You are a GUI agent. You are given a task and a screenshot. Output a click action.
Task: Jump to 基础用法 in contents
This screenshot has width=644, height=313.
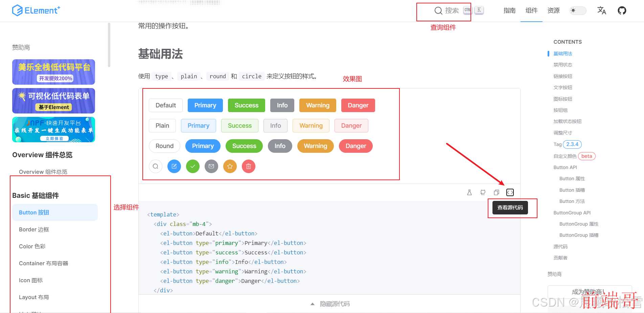(563, 54)
